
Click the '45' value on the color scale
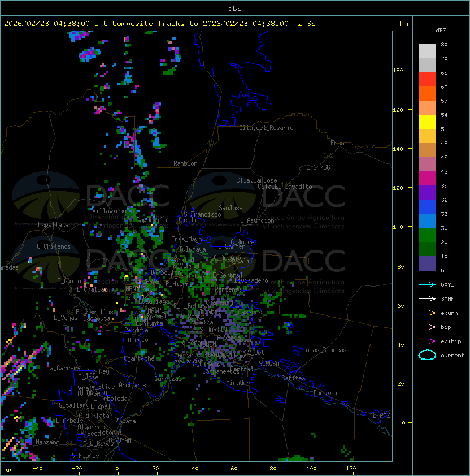tap(444, 158)
